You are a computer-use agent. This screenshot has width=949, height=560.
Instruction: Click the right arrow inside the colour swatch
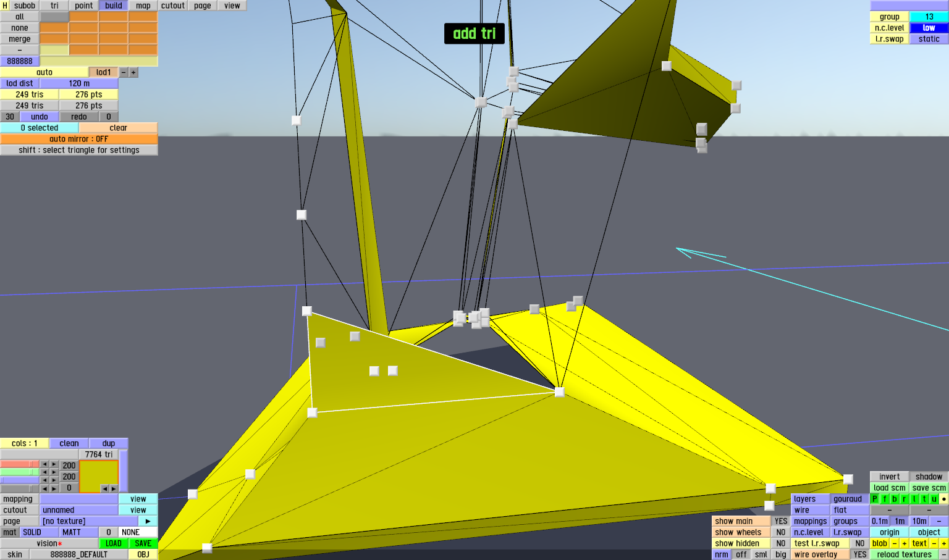point(114,488)
